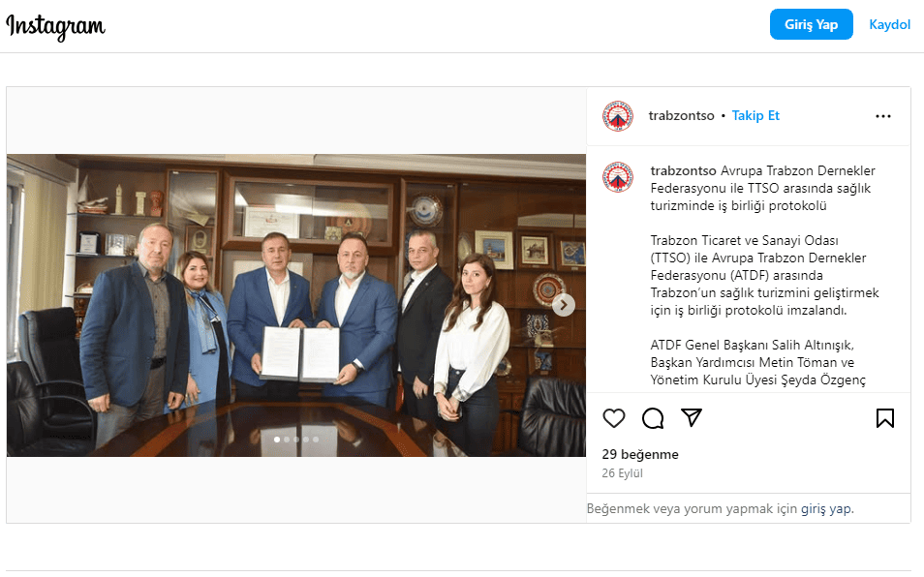
Task: Click trabzontso avatar beside the caption
Action: click(x=618, y=177)
